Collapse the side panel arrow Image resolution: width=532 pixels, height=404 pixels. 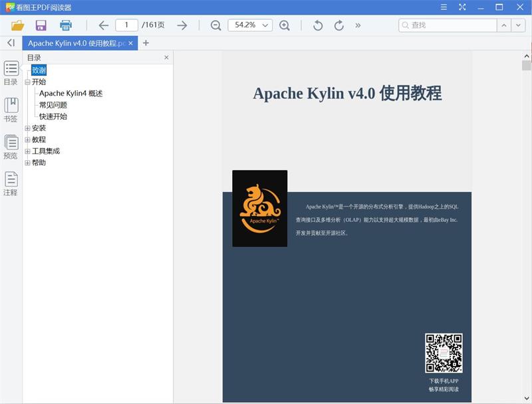pyautogui.click(x=11, y=43)
